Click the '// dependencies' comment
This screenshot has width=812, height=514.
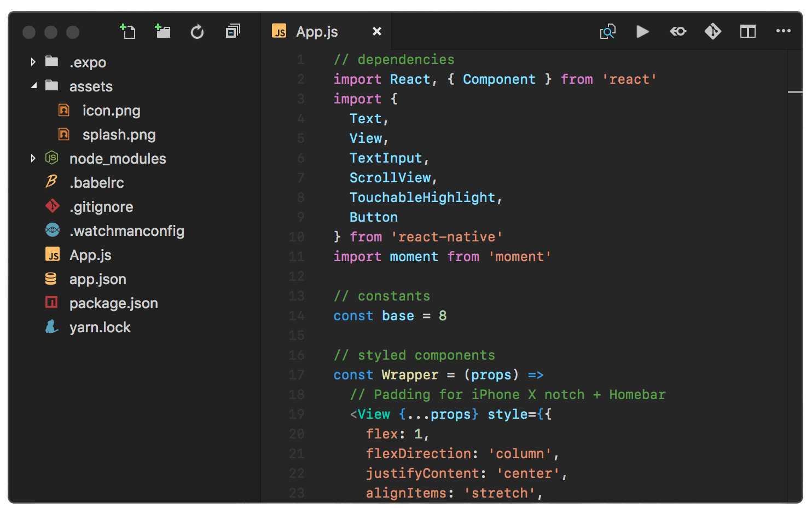click(394, 60)
